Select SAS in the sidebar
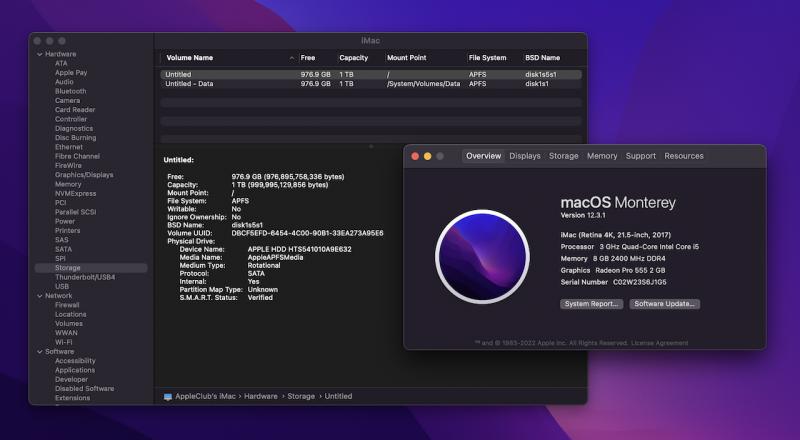The width and height of the screenshot is (800, 440). [x=62, y=240]
